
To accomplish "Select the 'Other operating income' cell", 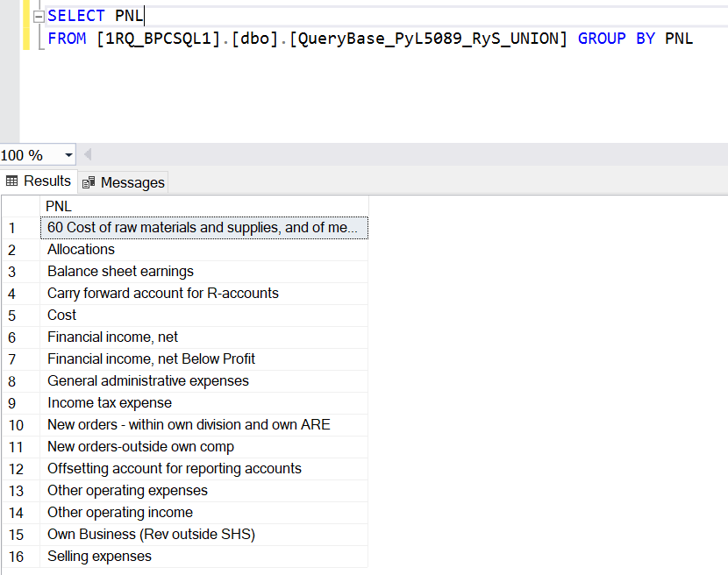I will pos(204,513).
